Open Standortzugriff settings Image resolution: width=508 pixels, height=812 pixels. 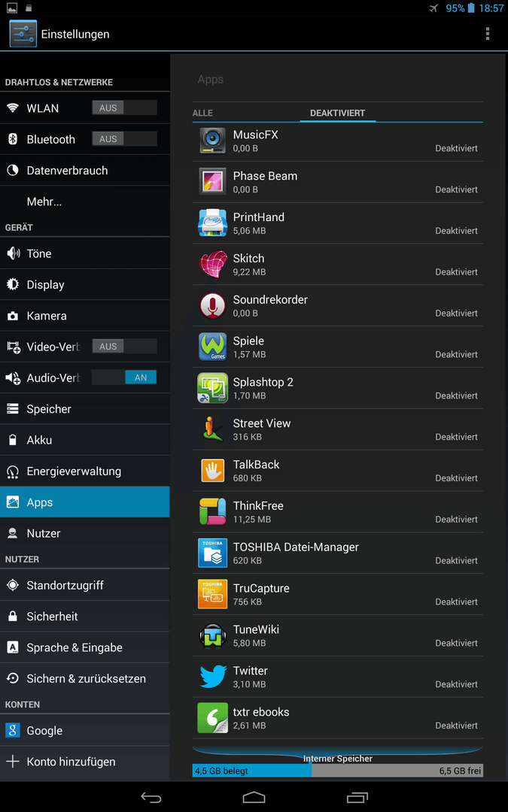click(85, 585)
